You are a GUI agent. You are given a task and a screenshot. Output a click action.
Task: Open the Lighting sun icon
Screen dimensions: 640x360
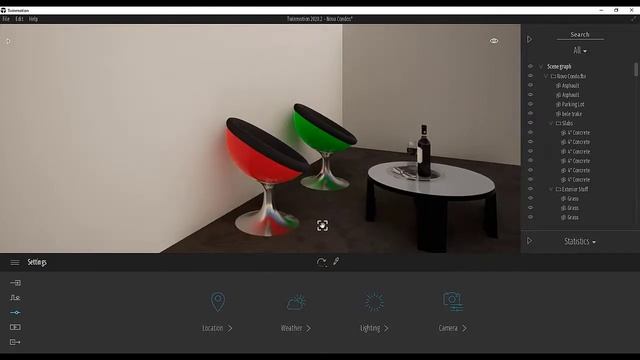point(374,302)
